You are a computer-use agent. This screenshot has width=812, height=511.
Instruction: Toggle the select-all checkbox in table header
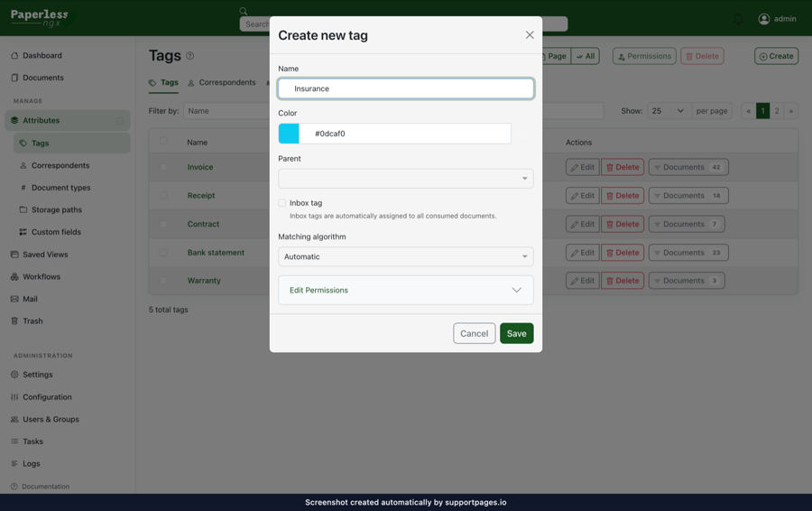click(163, 141)
